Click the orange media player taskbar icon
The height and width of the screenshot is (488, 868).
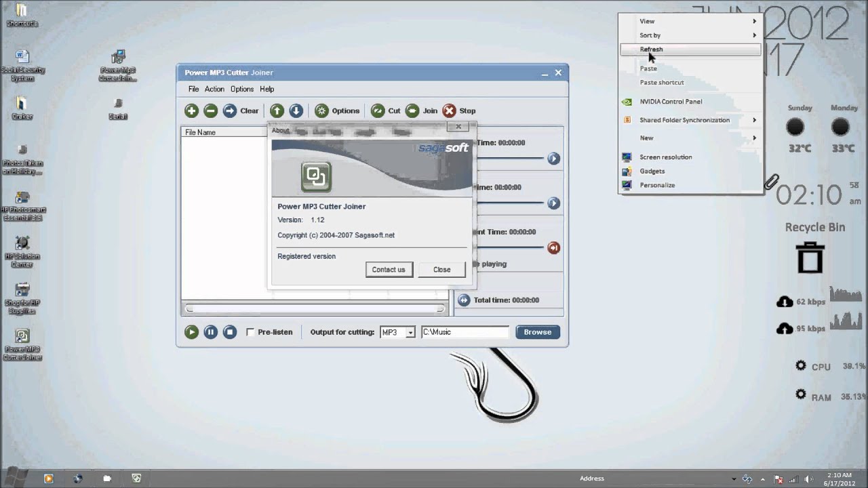[49, 479]
